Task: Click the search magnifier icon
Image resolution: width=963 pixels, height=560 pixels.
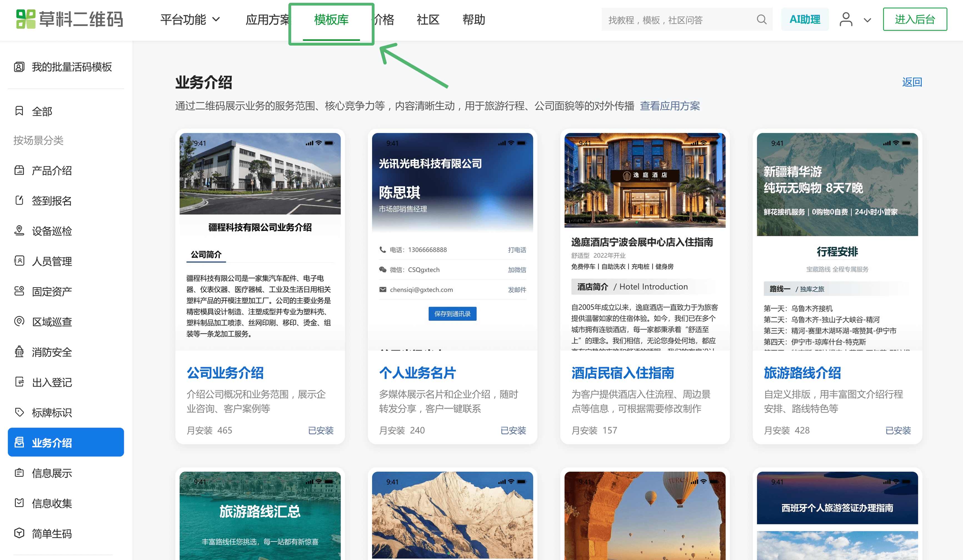Action: 761,19
